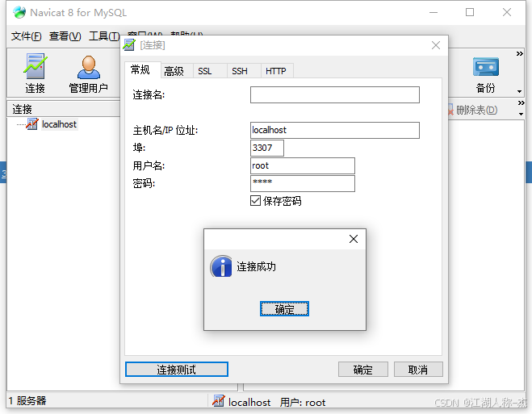532x414 pixels.
Task: Click the blue info icon in message box
Action: tap(221, 266)
